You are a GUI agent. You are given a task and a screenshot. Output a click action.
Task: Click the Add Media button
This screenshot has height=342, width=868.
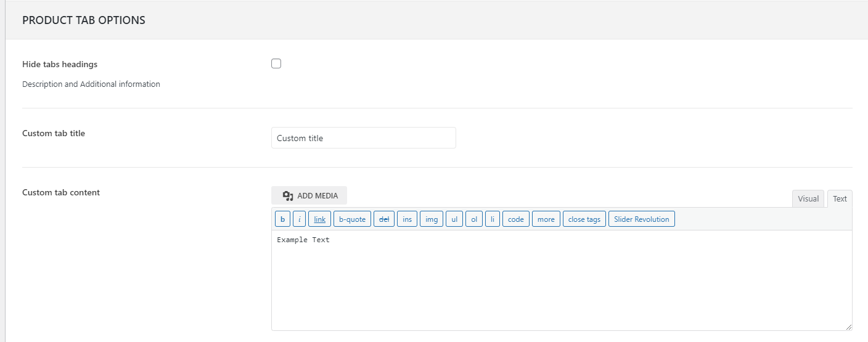coord(309,195)
